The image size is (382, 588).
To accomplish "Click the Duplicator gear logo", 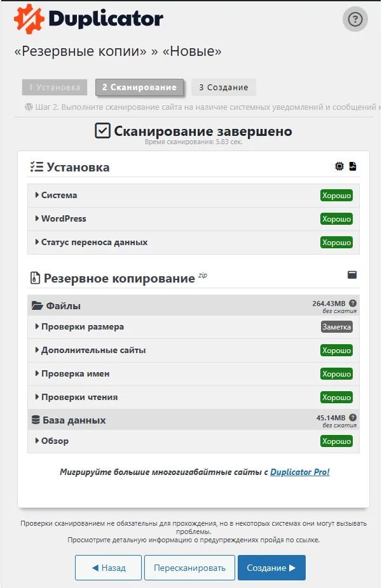I will coord(29,19).
